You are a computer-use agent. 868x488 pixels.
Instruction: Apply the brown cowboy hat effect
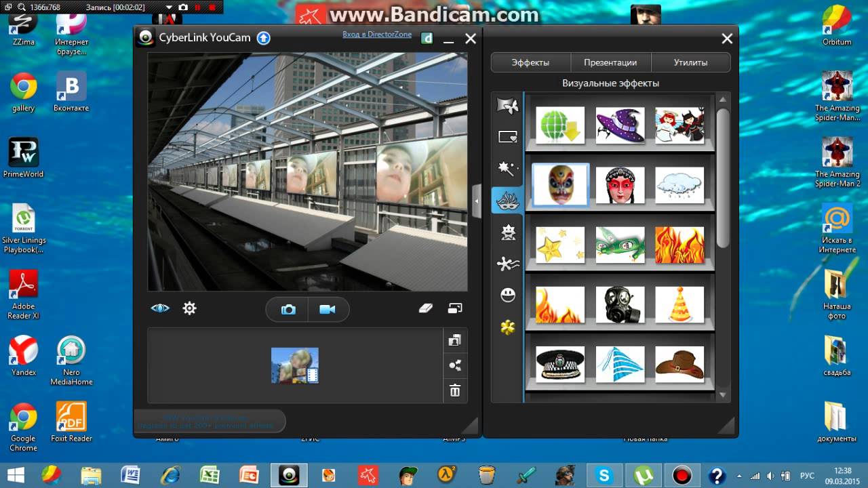(x=679, y=364)
